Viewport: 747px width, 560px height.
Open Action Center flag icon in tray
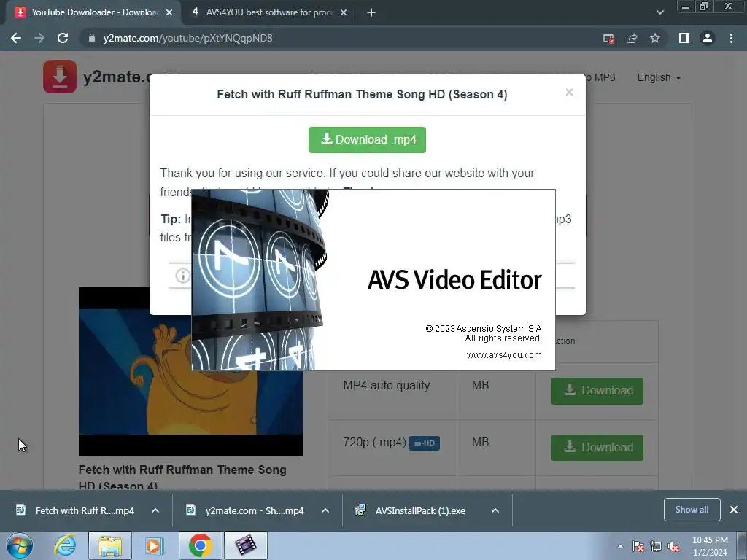[x=638, y=547]
